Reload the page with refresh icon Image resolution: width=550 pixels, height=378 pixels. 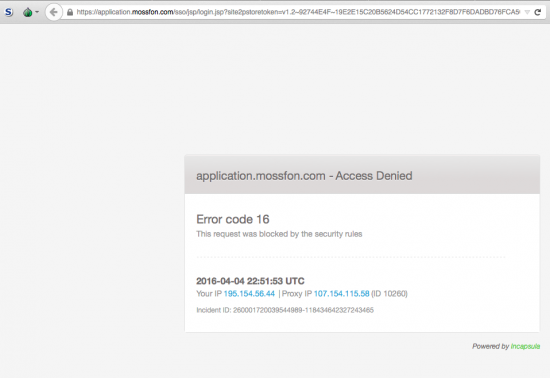(537, 12)
